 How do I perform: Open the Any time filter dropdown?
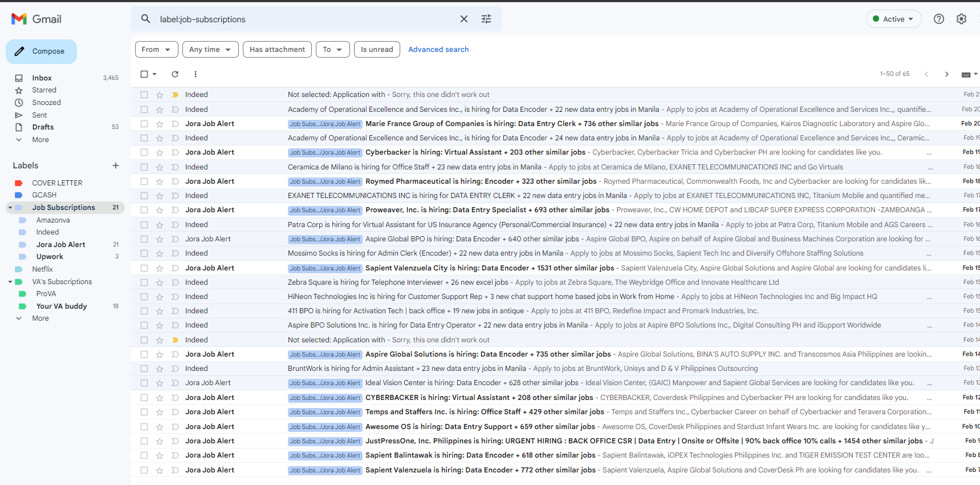pyautogui.click(x=210, y=50)
